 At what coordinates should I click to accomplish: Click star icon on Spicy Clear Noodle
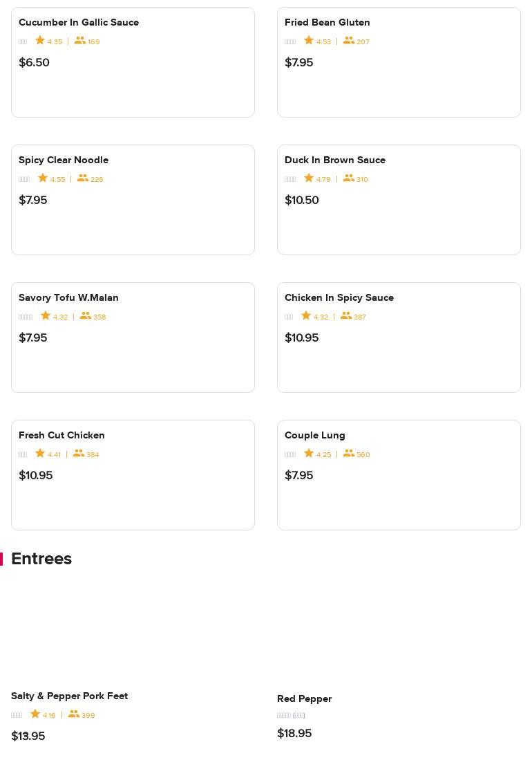tap(43, 178)
